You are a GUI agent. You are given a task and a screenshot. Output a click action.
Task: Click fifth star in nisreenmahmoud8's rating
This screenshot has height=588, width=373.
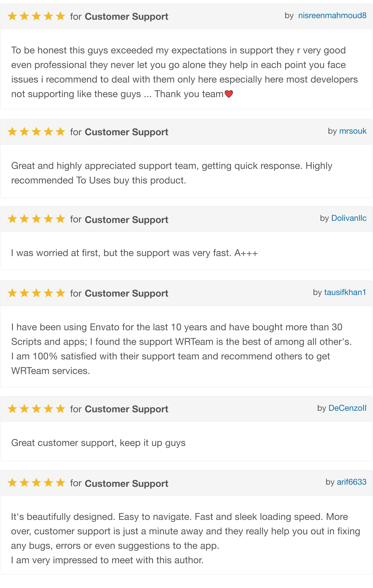pyautogui.click(x=60, y=16)
